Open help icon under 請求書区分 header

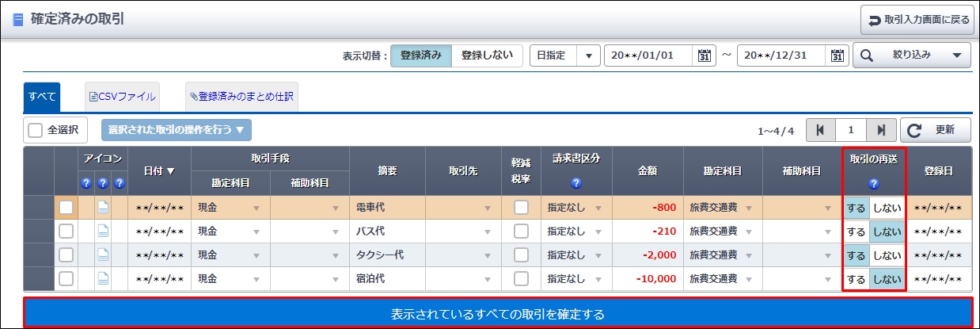[575, 183]
